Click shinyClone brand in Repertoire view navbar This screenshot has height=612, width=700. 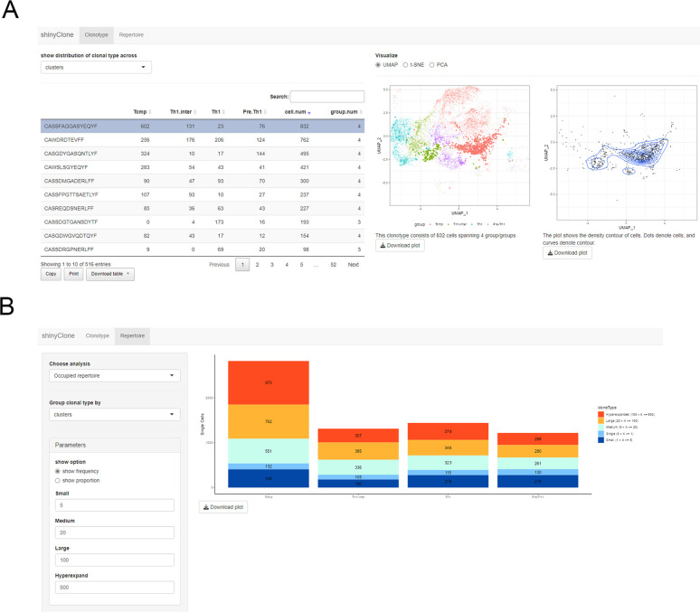pyautogui.click(x=58, y=335)
